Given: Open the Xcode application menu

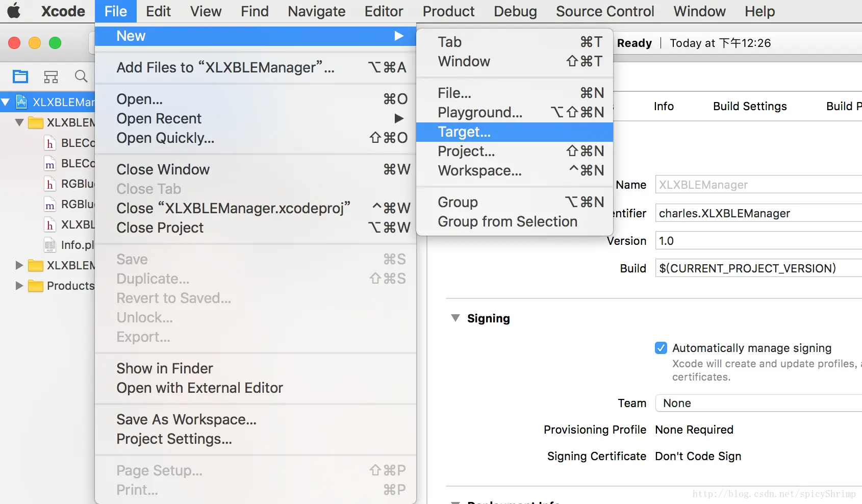Looking at the screenshot, I should pos(63,11).
